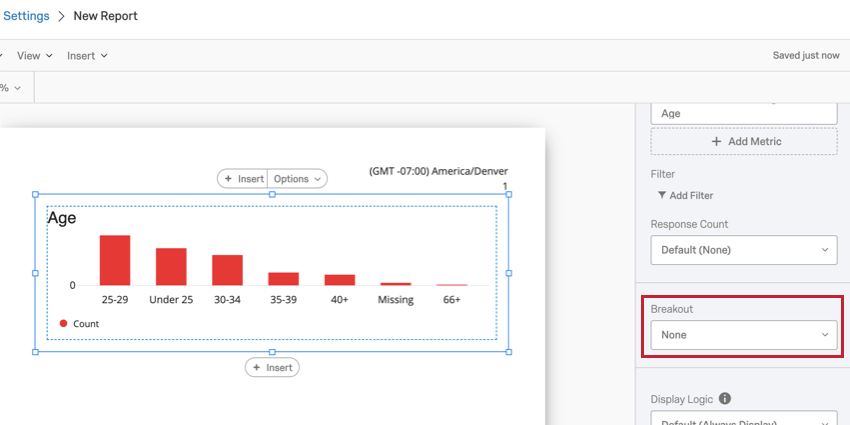Click the Count legend label
This screenshot has width=850, height=425.
[x=86, y=324]
